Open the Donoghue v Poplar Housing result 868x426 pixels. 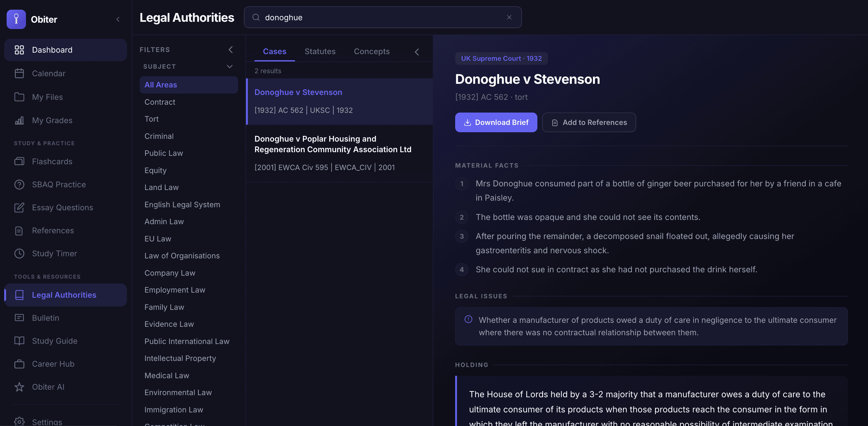click(340, 153)
